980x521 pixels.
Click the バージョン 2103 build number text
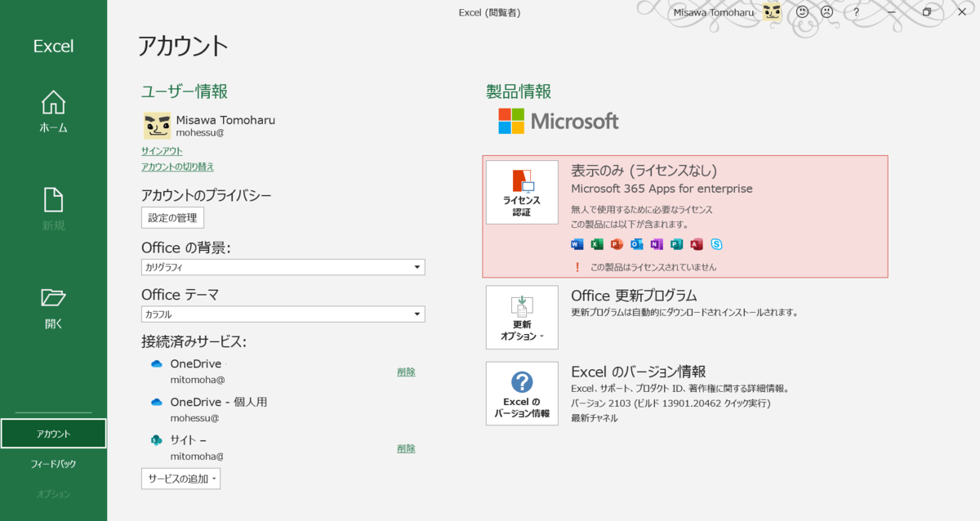point(670,403)
